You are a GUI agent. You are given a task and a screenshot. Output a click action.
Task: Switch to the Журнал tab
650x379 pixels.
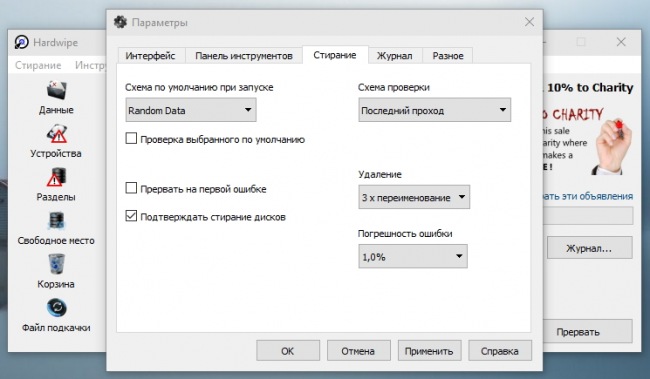[394, 56]
